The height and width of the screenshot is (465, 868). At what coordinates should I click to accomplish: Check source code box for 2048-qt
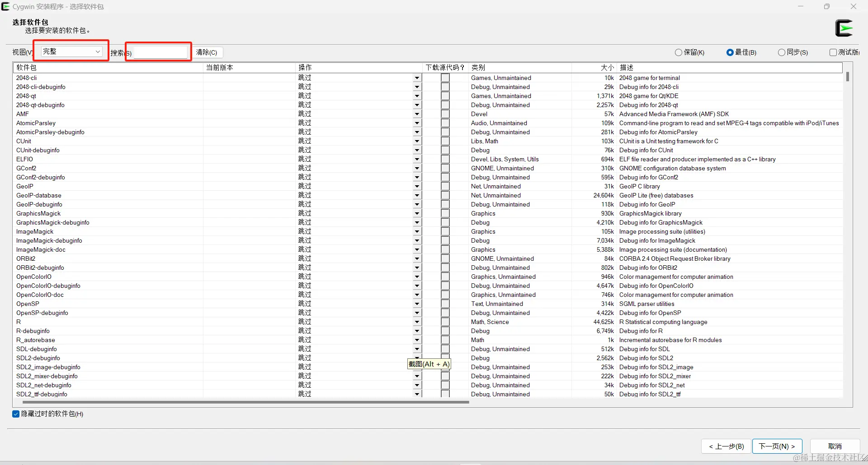pyautogui.click(x=445, y=96)
